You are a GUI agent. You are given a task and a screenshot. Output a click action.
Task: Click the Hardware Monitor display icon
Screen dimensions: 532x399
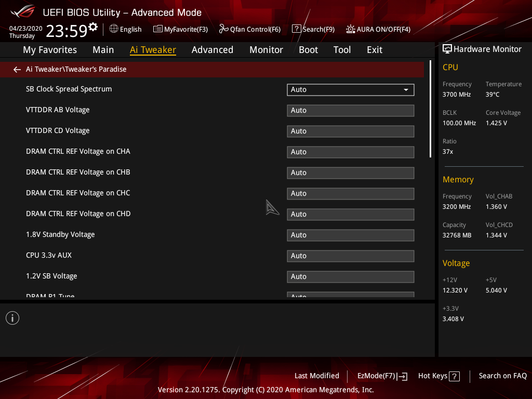click(447, 49)
